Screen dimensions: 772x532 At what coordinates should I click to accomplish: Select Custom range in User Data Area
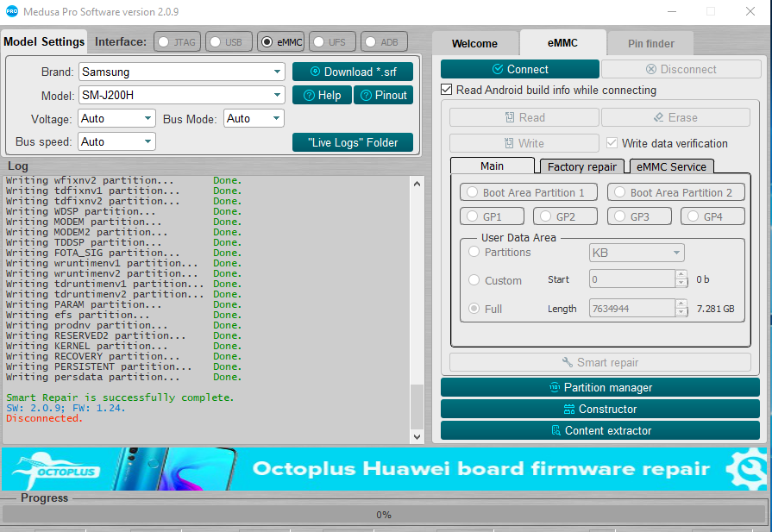[474, 279]
